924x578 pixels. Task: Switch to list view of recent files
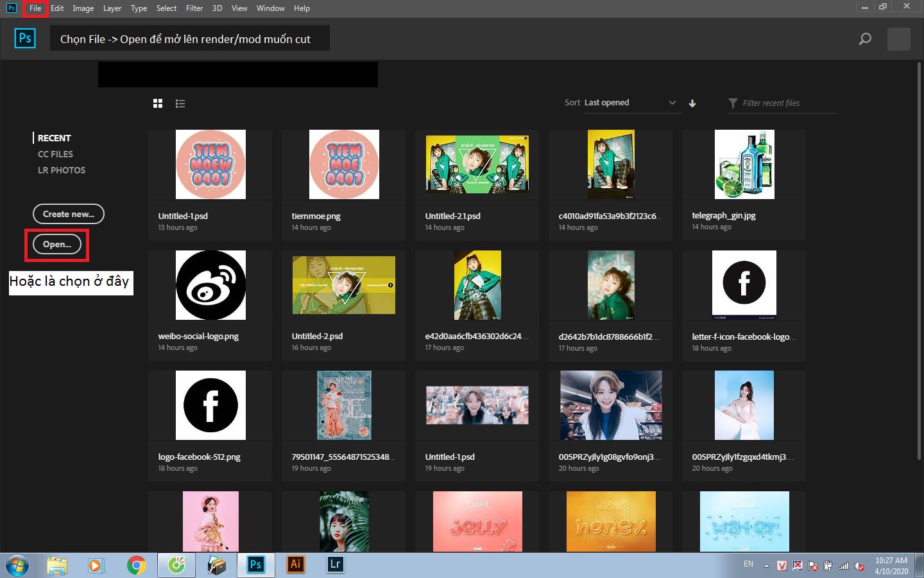coord(180,103)
